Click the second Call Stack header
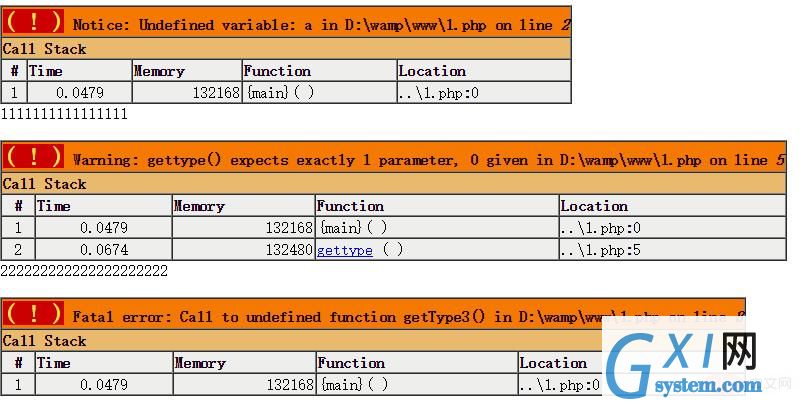802x416 pixels. pyautogui.click(x=44, y=184)
